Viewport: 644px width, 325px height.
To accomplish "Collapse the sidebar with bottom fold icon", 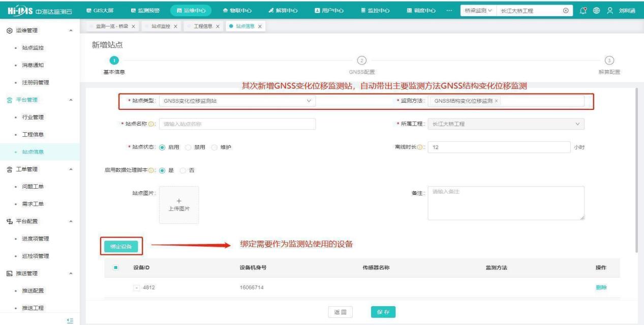I will pos(71,319).
